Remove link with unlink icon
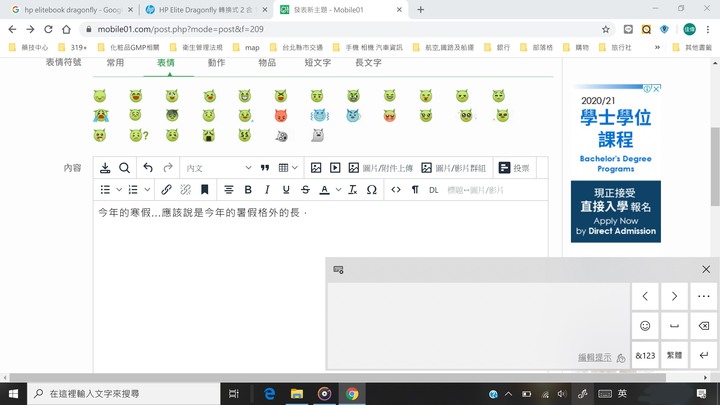This screenshot has width=720, height=405. click(x=186, y=190)
